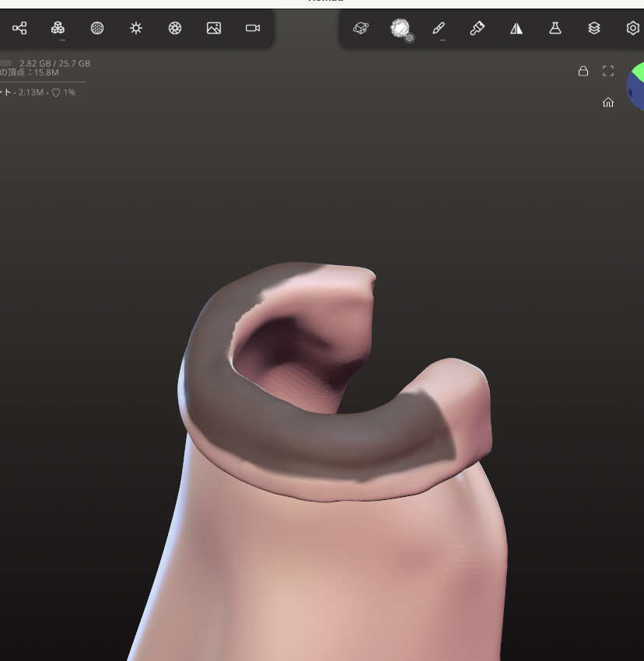The width and height of the screenshot is (644, 661).
Task: Open the Interface settings gear
Action: coord(632,28)
